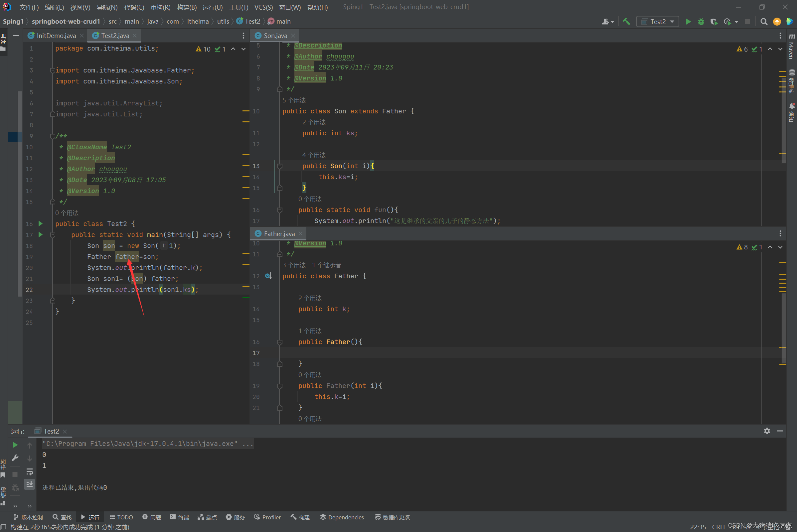
Task: Open 版本控制 tool window button
Action: 28,517
